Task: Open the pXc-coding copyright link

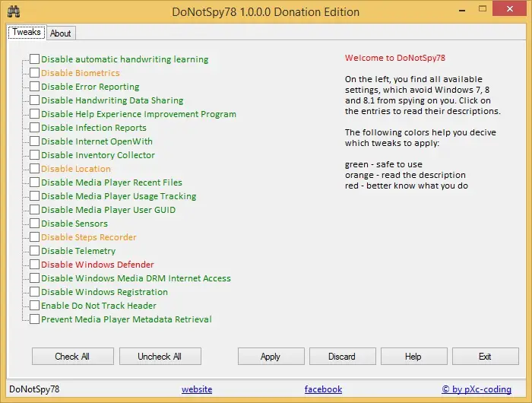Action: point(477,389)
